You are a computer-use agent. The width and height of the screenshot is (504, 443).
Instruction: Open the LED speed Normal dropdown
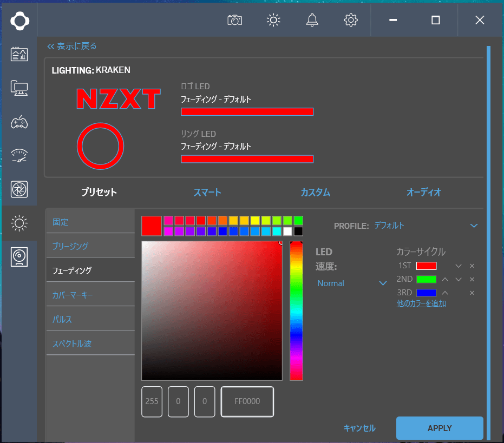coord(352,283)
